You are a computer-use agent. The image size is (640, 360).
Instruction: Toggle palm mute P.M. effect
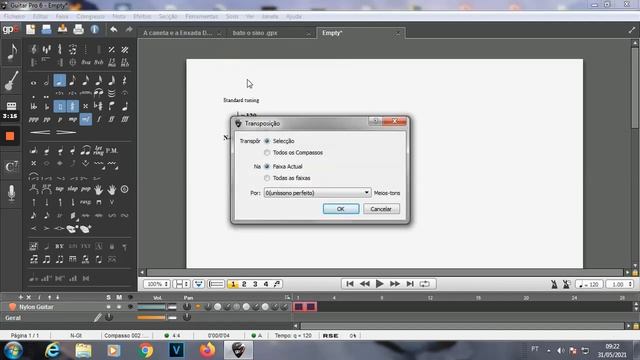tap(112, 151)
